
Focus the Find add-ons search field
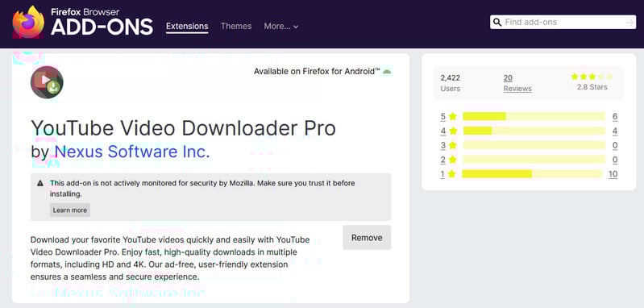click(563, 23)
